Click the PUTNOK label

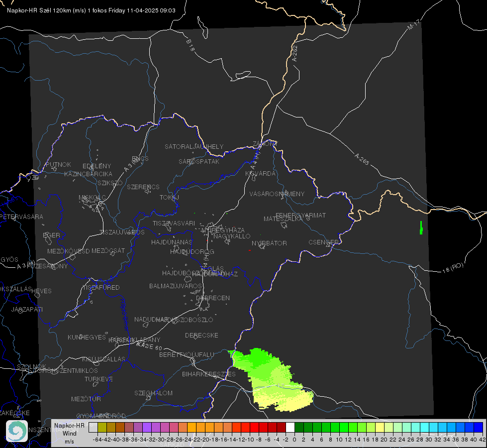[58, 164]
